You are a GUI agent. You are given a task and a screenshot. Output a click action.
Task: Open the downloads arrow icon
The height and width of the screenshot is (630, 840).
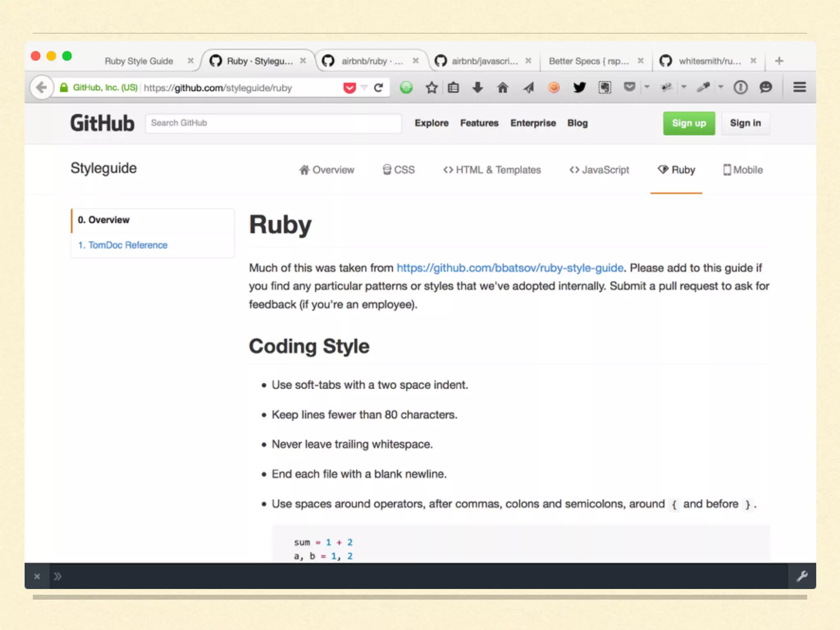click(x=477, y=87)
